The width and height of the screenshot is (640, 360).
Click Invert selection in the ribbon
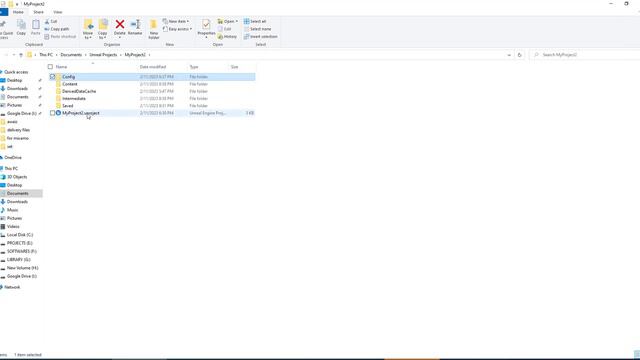(x=260, y=37)
